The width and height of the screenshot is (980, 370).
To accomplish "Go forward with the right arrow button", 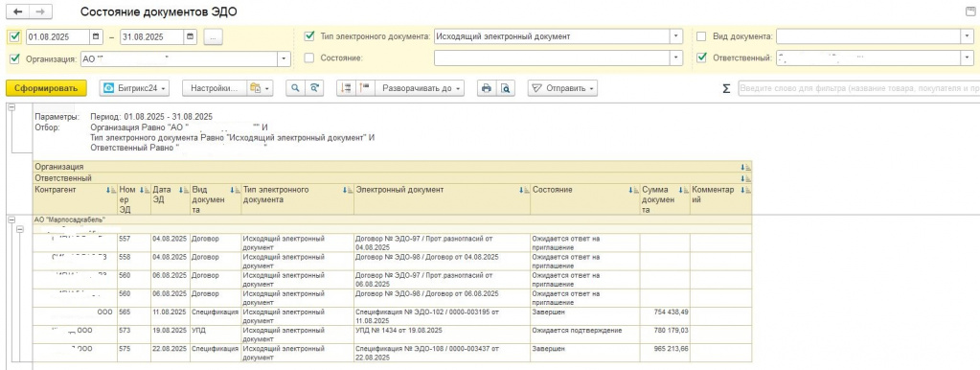I will point(40,12).
